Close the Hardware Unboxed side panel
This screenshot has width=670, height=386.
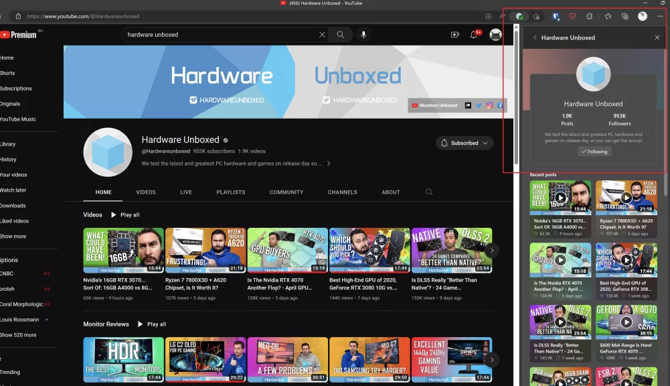point(657,38)
